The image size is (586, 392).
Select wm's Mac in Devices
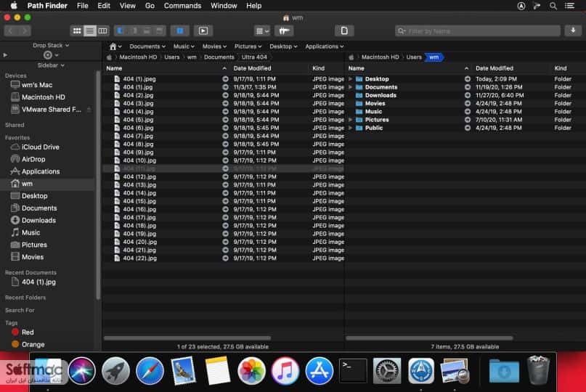[37, 85]
